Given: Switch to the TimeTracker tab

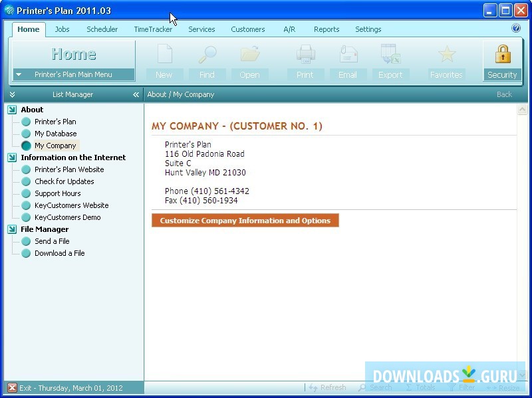Looking at the screenshot, I should click(153, 29).
